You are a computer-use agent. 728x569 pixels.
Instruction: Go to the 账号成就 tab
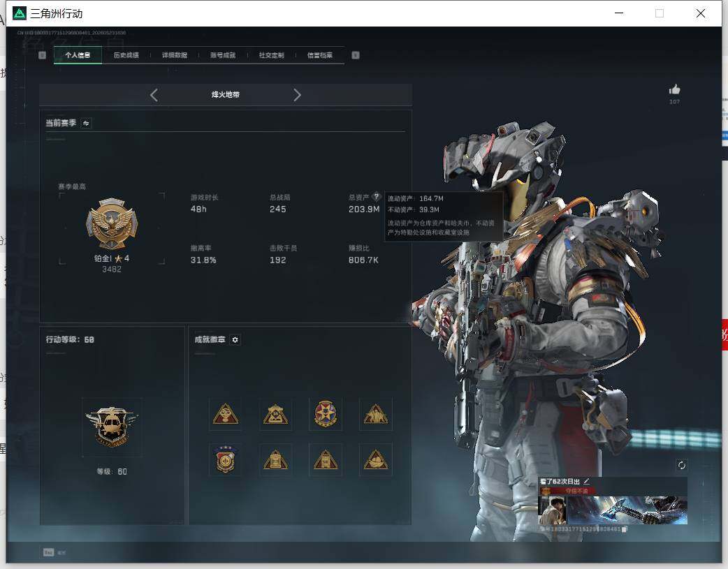[x=223, y=55]
